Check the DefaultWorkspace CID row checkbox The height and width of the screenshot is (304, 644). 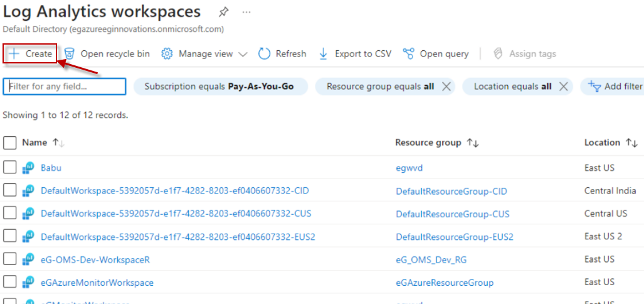click(x=10, y=190)
